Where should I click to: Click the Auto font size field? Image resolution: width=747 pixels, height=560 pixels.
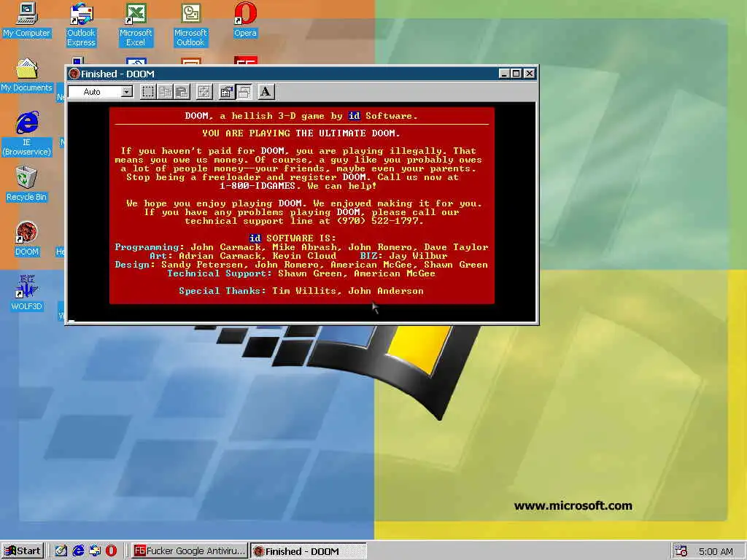point(95,91)
